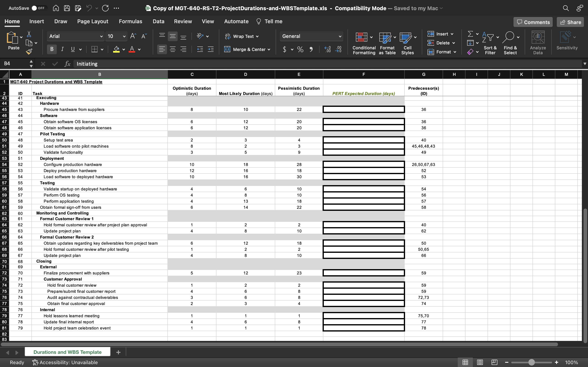
Task: Open the font name dropdown
Action: click(101, 36)
